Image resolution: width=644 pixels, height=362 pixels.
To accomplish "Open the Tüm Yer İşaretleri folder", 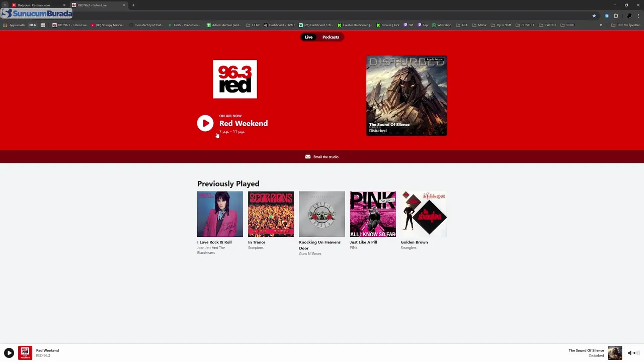I will coord(626,25).
